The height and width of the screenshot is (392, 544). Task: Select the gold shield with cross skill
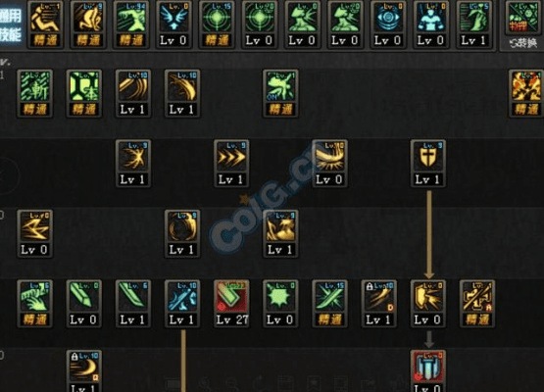427,164
